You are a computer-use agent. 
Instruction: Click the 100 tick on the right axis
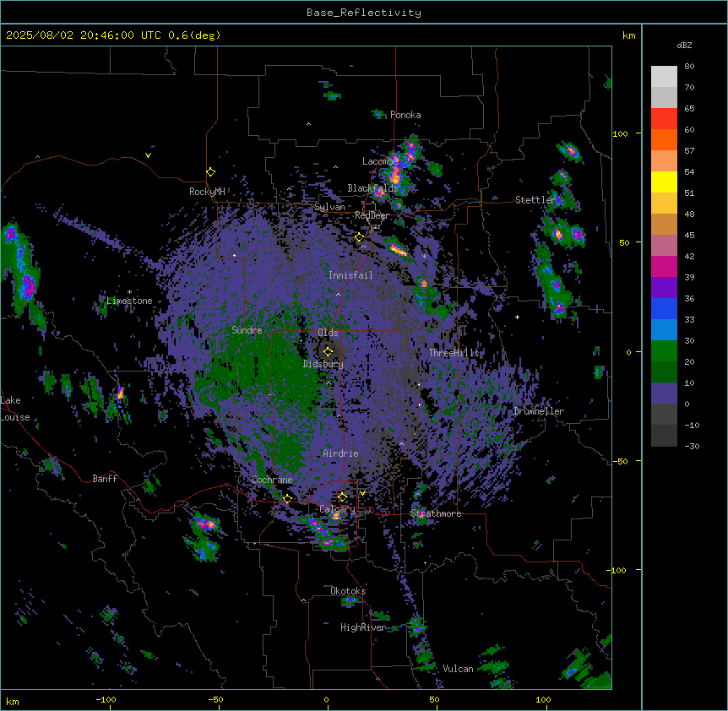point(620,133)
